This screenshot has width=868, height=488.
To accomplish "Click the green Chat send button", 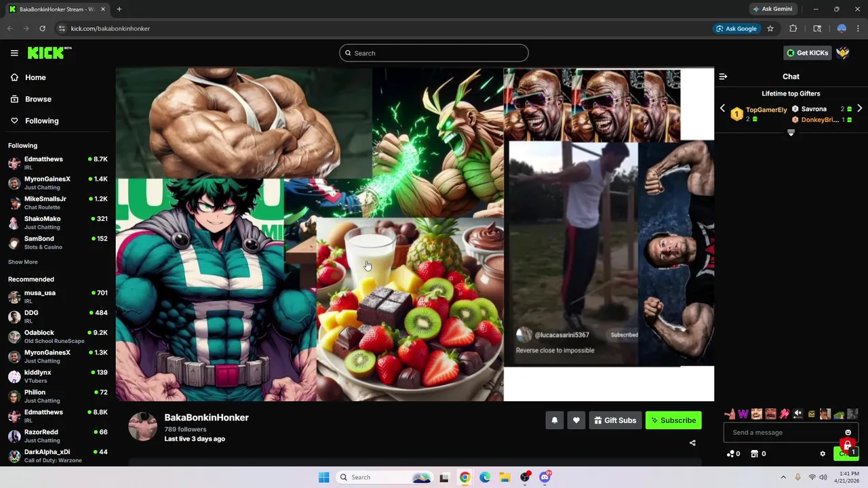I will (846, 453).
